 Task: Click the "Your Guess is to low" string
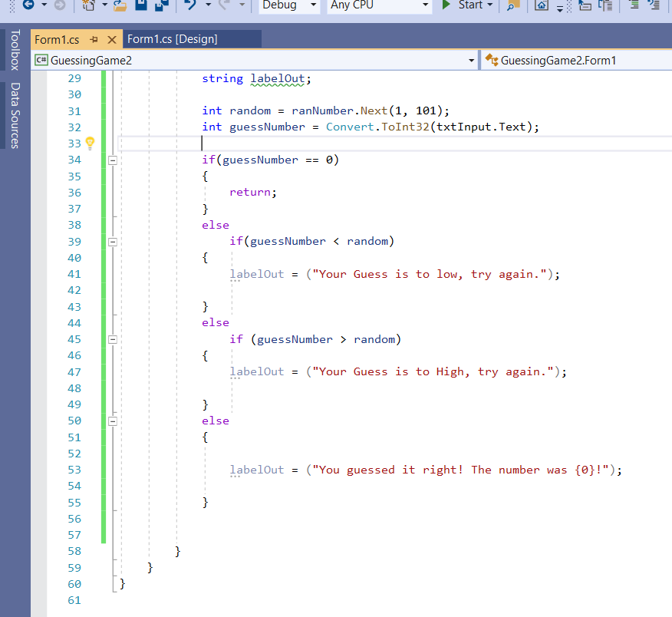coord(430,275)
